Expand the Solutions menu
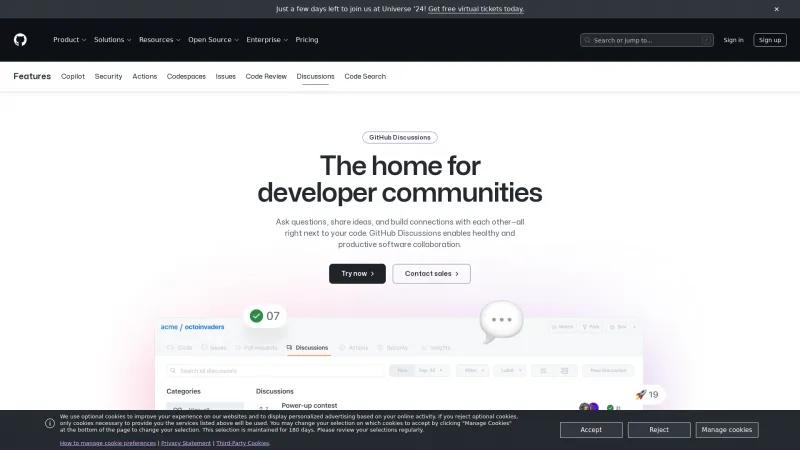The width and height of the screenshot is (800, 450). click(112, 40)
